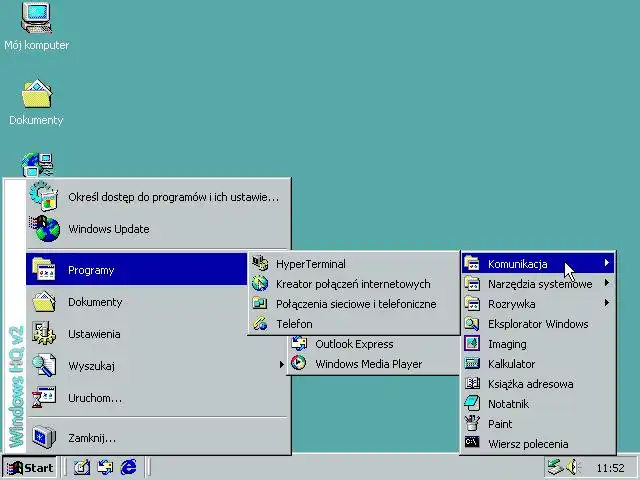Click the Kreator połączeń internetowych icon

pos(260,283)
